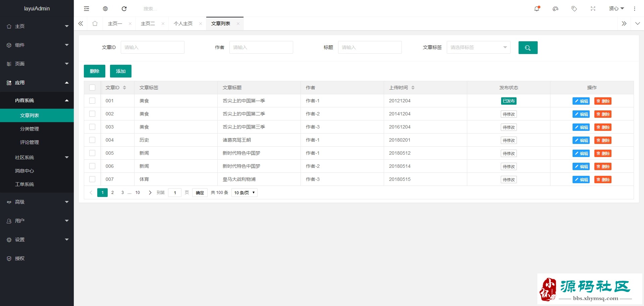The width and height of the screenshot is (644, 306).
Task: Check the row 002 checkbox
Action: pyautogui.click(x=92, y=114)
